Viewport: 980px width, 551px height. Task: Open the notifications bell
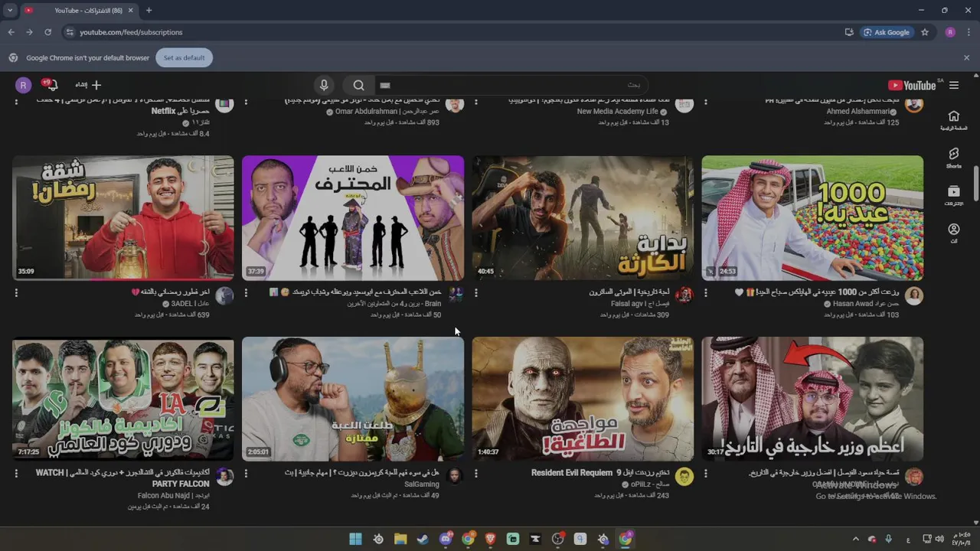pyautogui.click(x=52, y=85)
